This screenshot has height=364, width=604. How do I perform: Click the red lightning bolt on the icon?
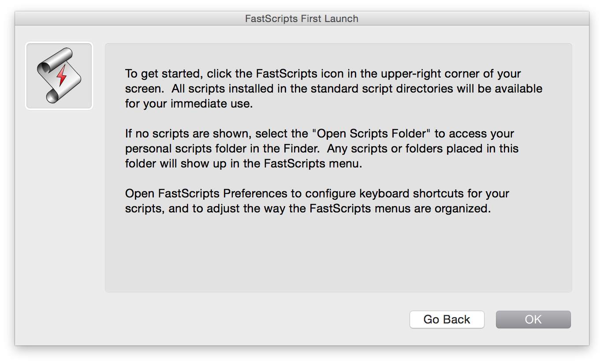coord(62,76)
